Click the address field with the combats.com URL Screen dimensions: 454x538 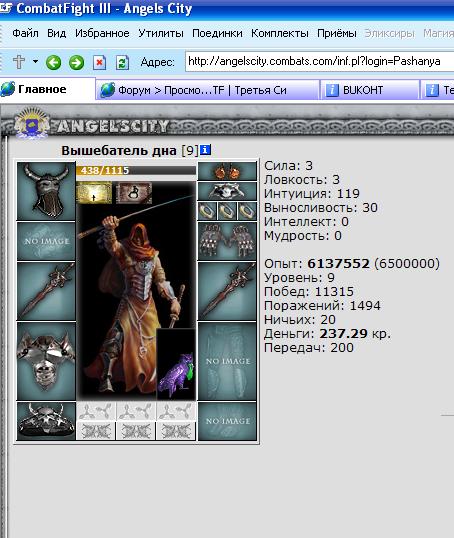[x=319, y=61]
